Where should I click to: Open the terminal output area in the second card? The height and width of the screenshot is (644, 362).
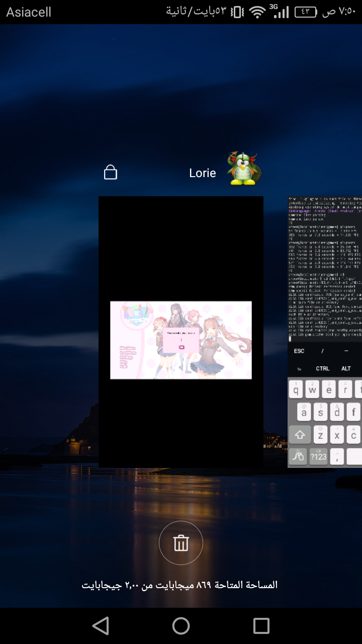click(x=325, y=269)
